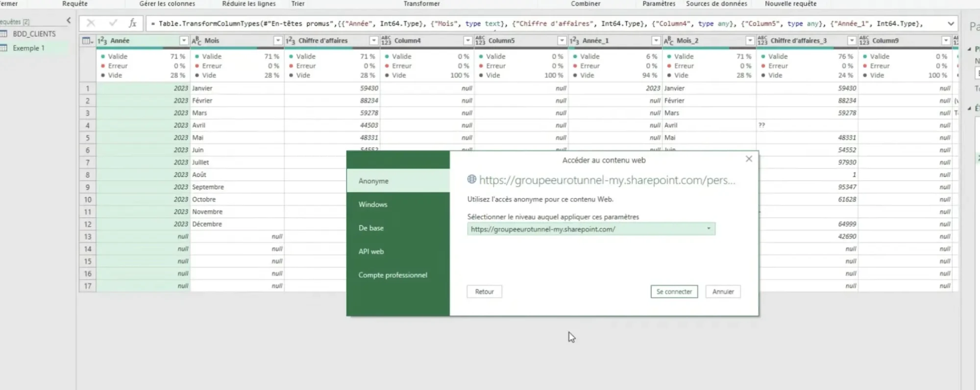Open the Combiner ribbon group
The height and width of the screenshot is (390, 980).
pyautogui.click(x=586, y=4)
